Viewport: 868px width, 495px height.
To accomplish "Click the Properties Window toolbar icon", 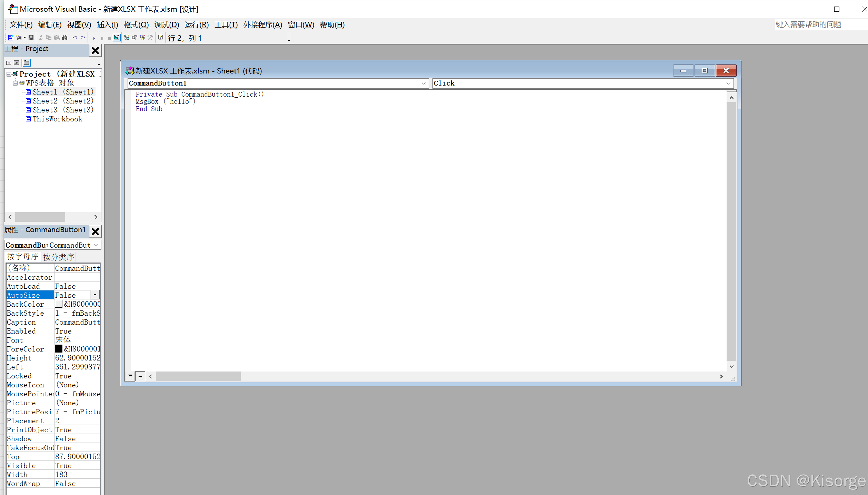I will (134, 38).
